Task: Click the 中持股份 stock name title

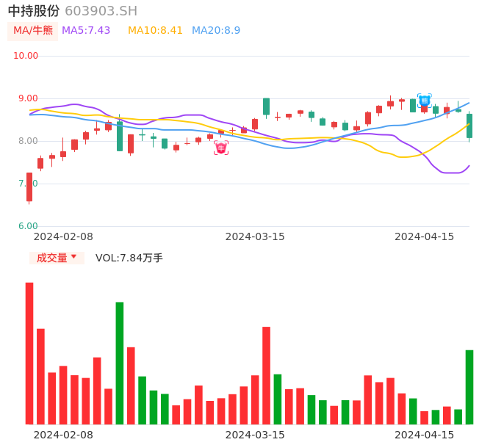Action: pos(35,11)
